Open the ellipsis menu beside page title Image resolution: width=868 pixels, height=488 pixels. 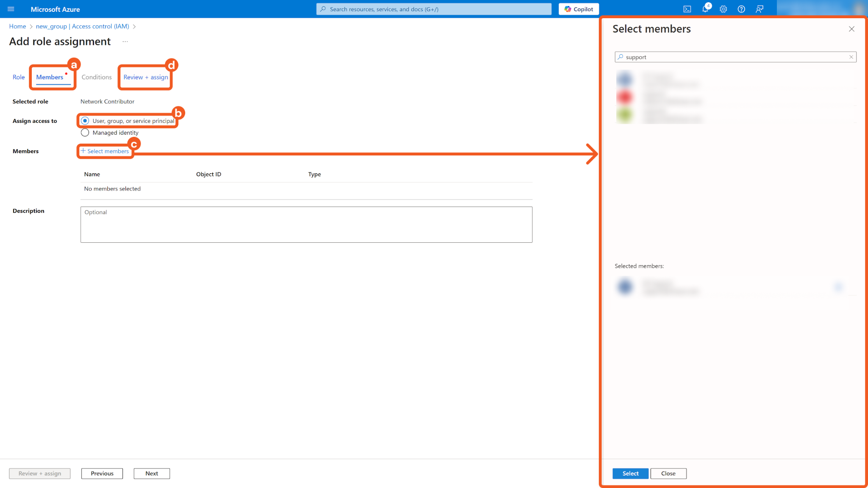(x=125, y=42)
